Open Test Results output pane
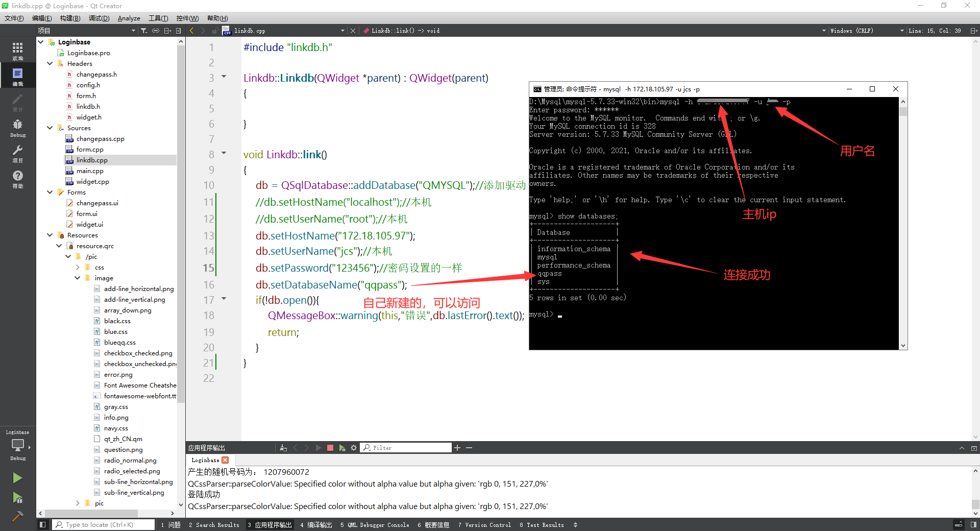980x531 pixels. (542, 525)
